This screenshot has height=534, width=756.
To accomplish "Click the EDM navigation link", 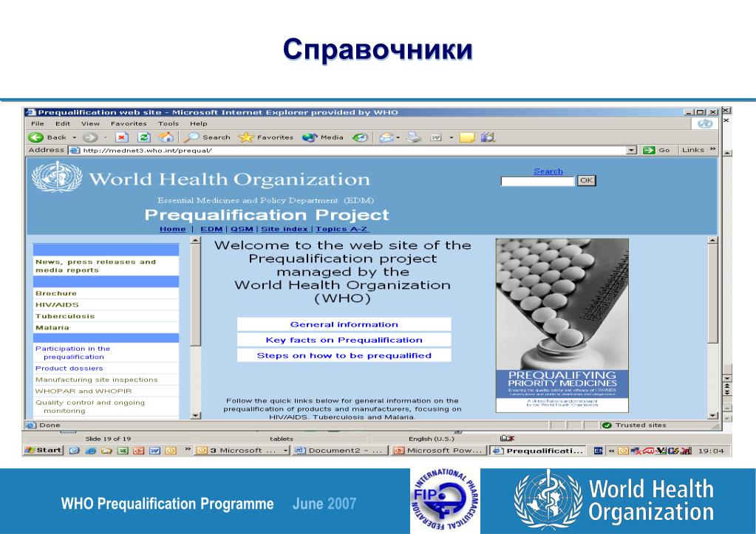I will (x=211, y=230).
